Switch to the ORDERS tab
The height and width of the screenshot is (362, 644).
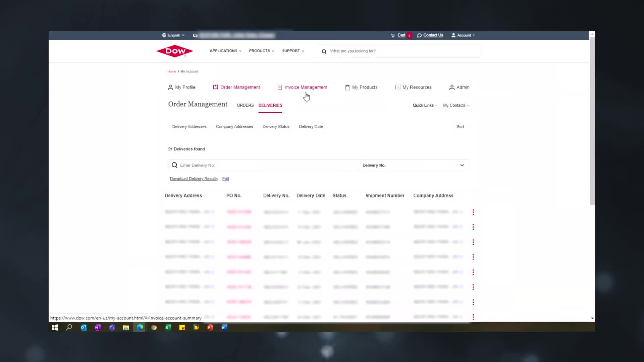[245, 105]
